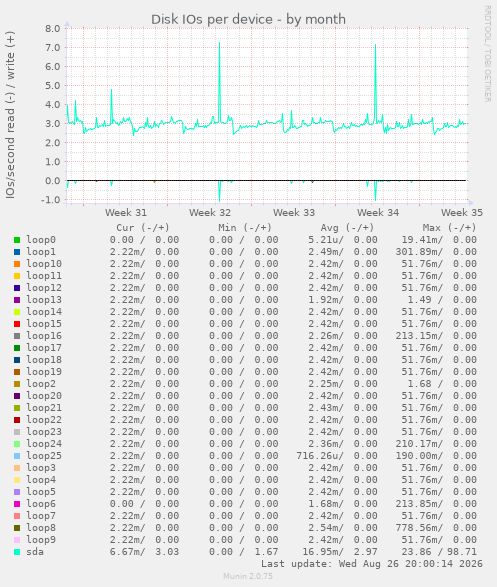Click the Min (-/+) column header
The height and width of the screenshot is (587, 497).
[x=245, y=228]
